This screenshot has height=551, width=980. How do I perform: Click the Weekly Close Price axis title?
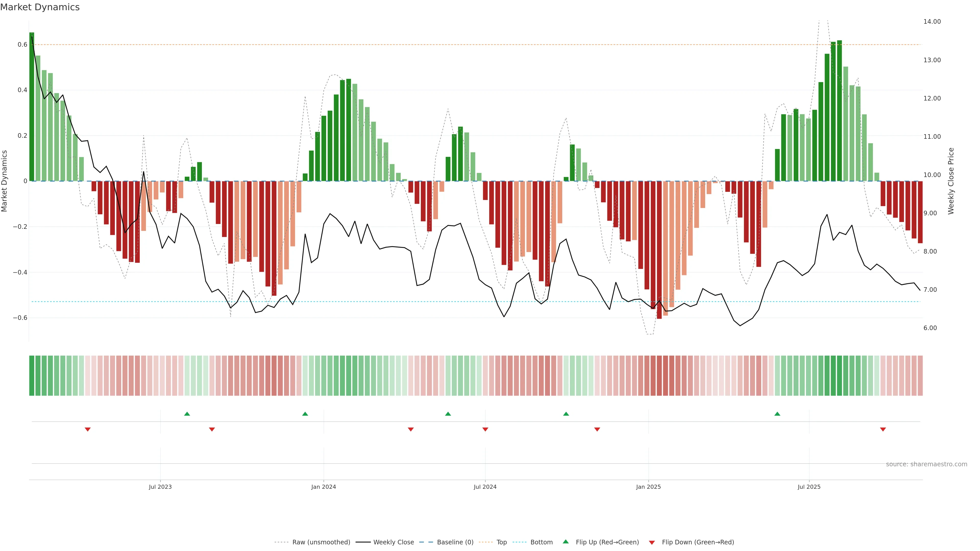point(951,181)
